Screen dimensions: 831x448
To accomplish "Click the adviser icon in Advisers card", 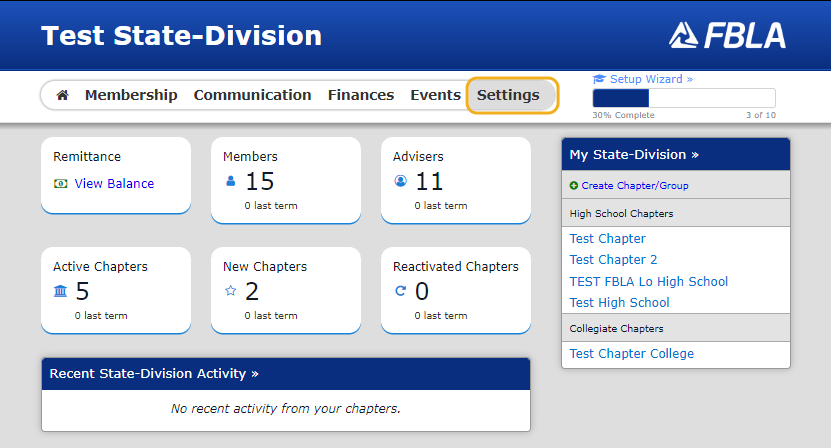I will pyautogui.click(x=401, y=181).
